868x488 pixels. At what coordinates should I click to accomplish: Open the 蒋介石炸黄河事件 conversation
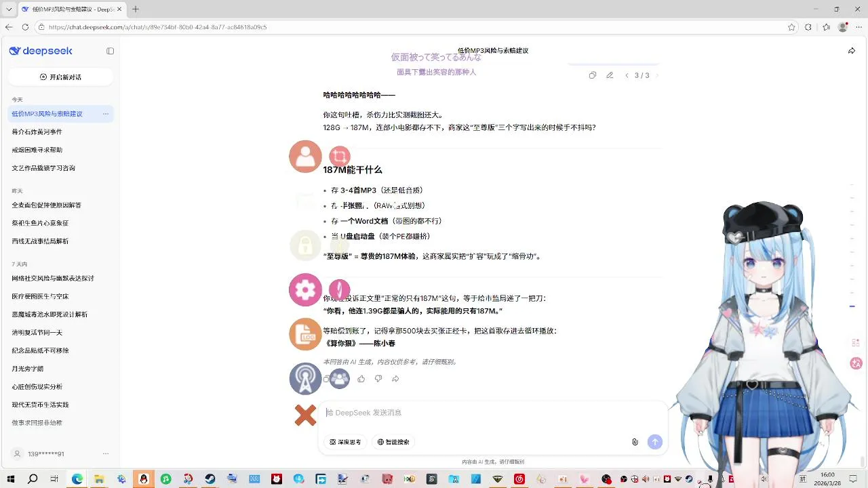(37, 132)
